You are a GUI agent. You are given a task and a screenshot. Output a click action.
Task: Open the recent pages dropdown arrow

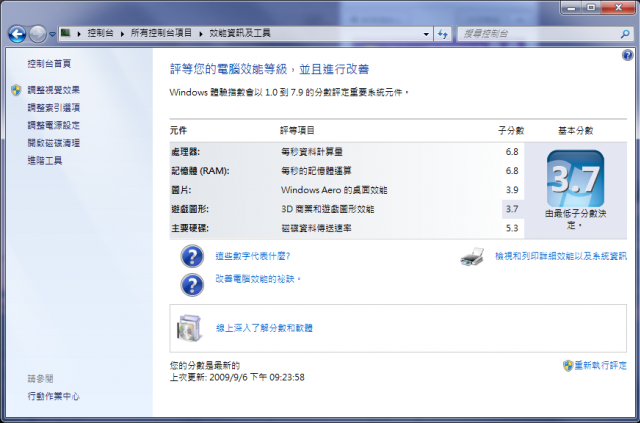tap(52, 34)
